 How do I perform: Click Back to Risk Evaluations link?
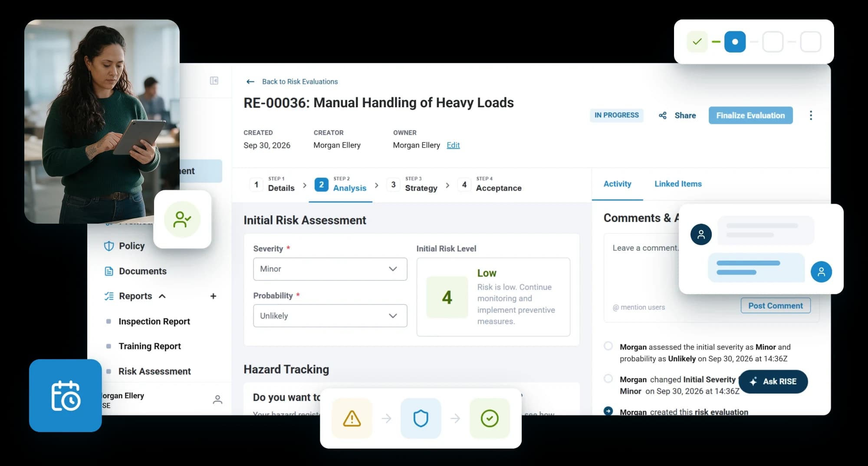click(x=300, y=82)
